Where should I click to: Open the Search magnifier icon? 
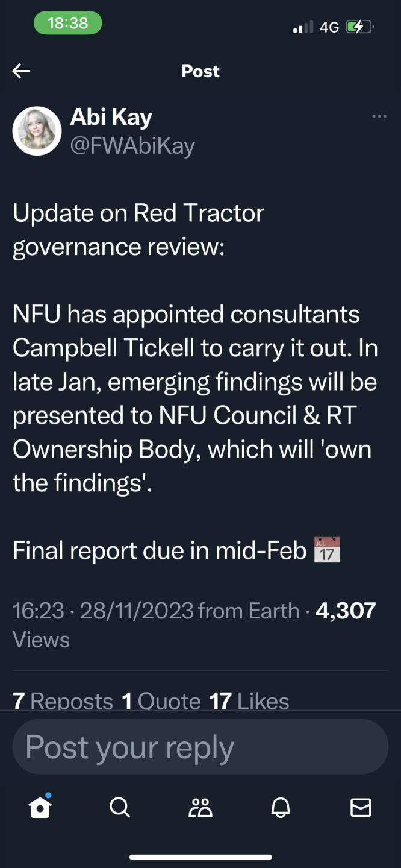[120, 807]
